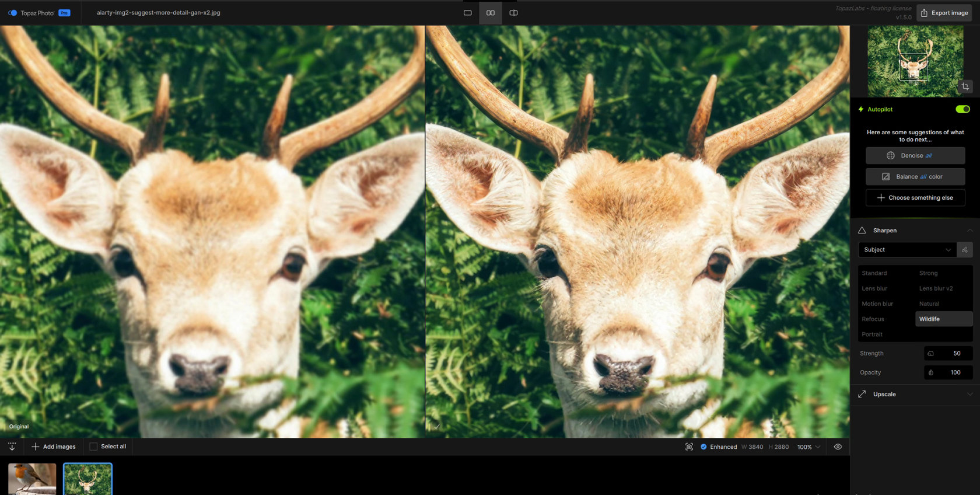Click the fit-to-screen focus icon
This screenshot has height=495, width=980.
[x=689, y=447]
